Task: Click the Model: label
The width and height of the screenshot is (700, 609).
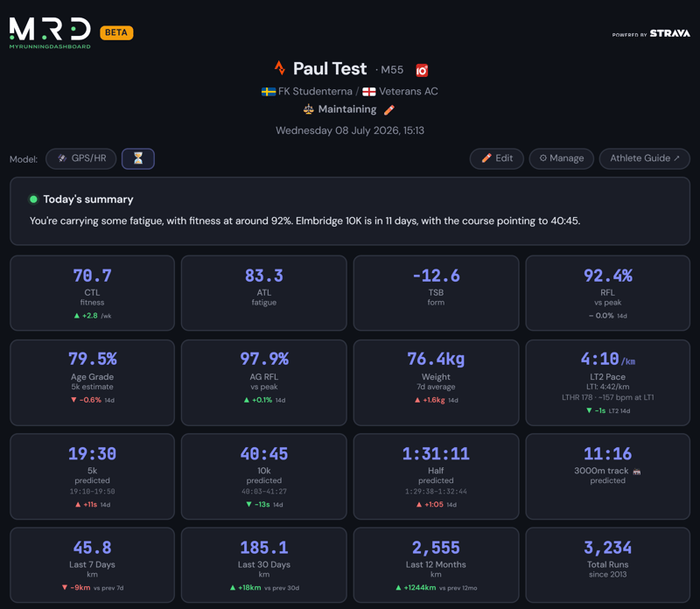Action: 24,159
